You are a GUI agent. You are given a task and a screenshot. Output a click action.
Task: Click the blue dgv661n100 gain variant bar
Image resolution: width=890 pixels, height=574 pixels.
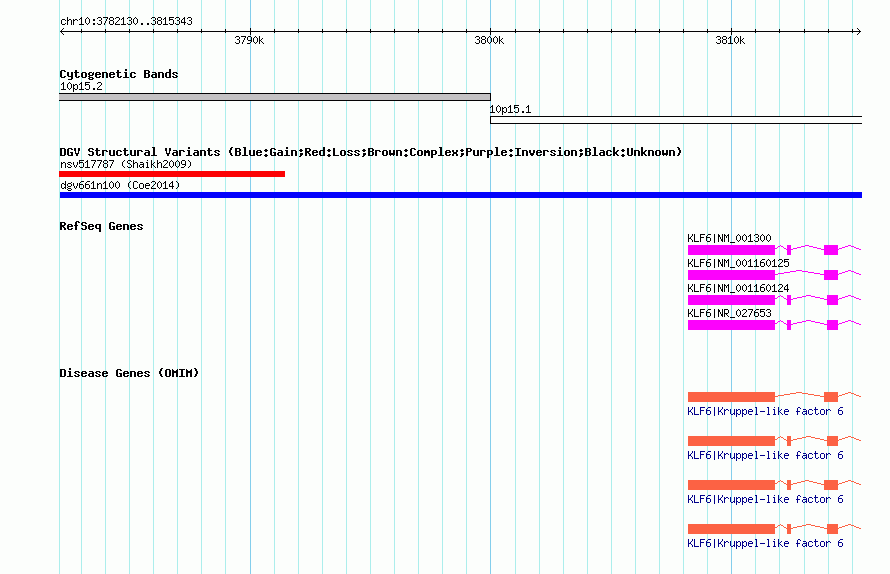coord(460,195)
